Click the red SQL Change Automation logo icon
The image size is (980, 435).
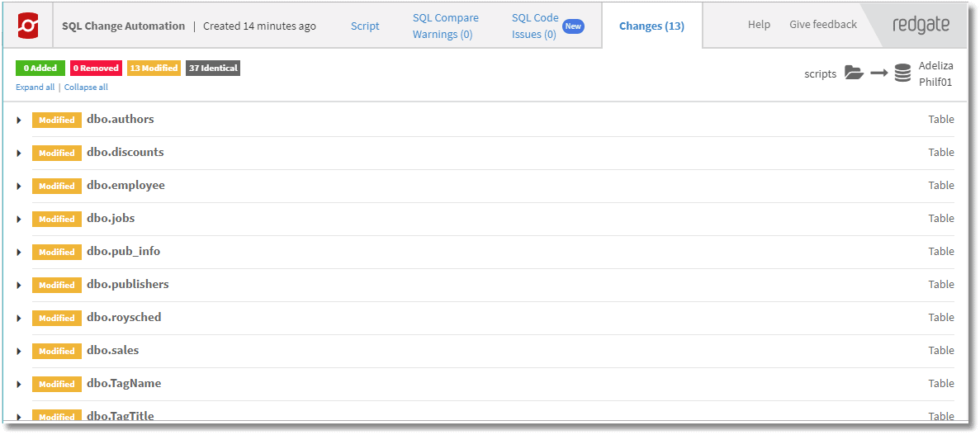coord(28,26)
